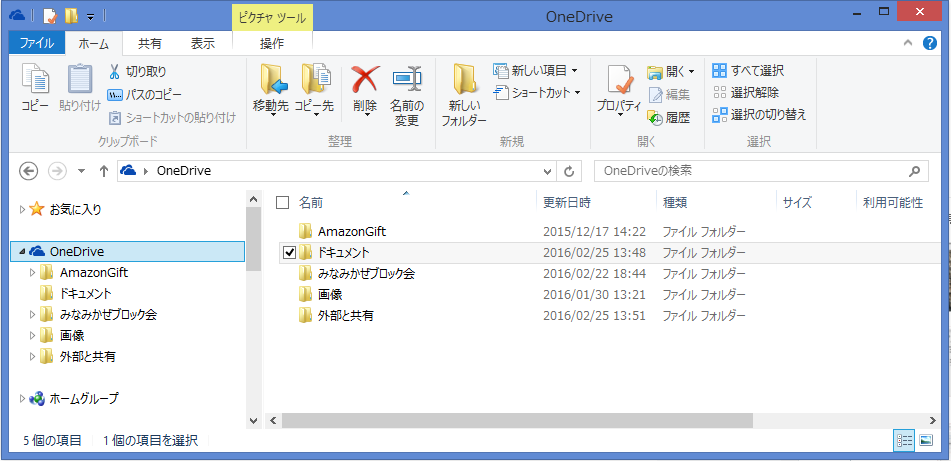Click the Rename (名前の変更) icon

point(407,79)
